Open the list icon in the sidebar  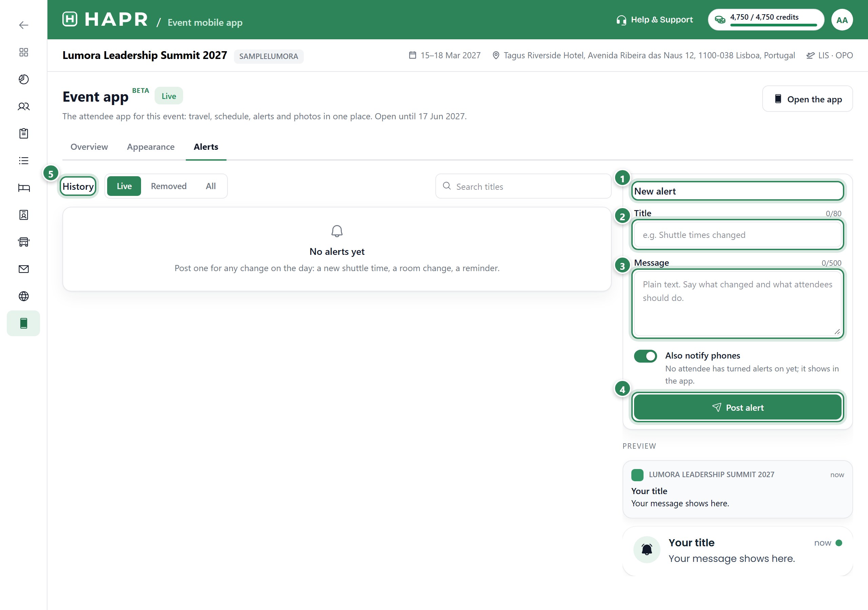(23, 161)
